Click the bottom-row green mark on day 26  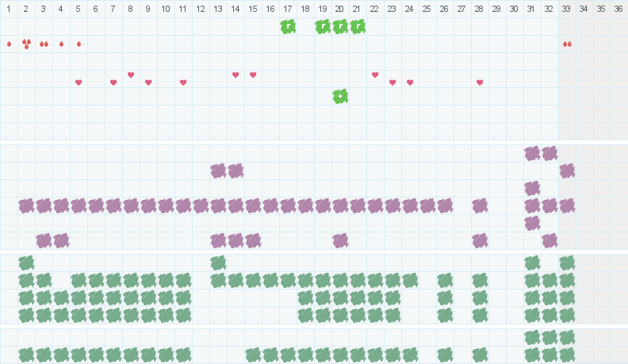pos(445,354)
